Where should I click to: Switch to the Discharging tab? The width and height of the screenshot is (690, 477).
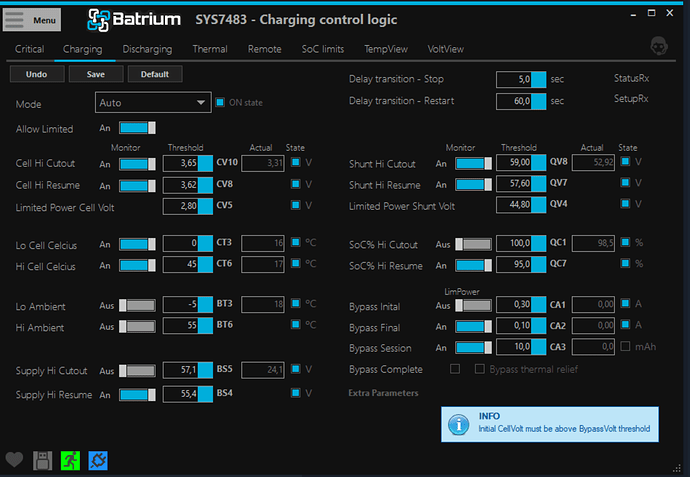click(147, 48)
